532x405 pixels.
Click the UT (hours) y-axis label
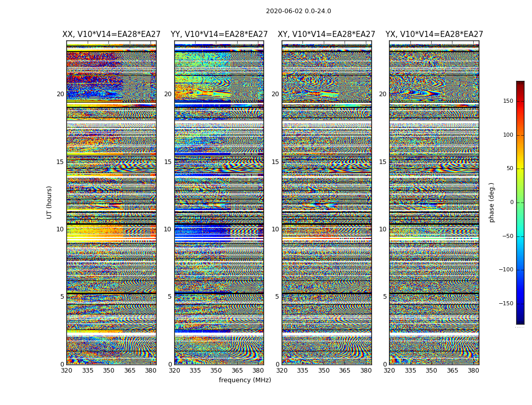tap(50, 202)
